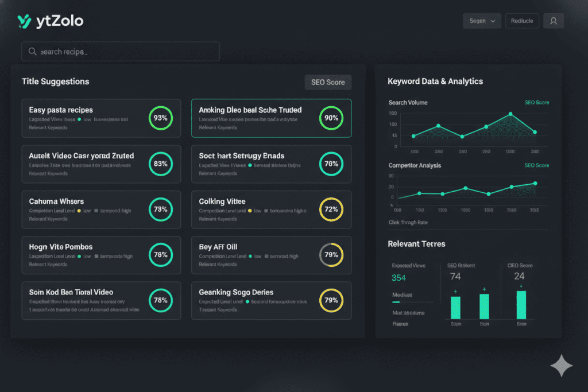Screen dimensions: 588x392
Task: Click the Medium progress bar
Action: pos(404,302)
